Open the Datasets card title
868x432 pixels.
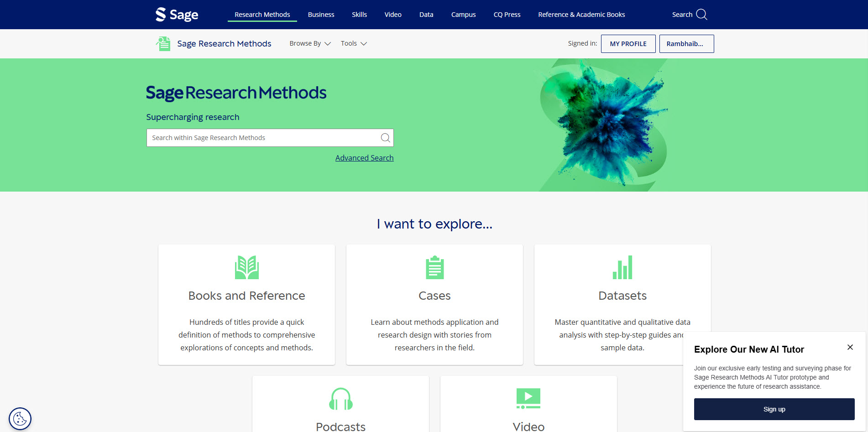click(622, 296)
